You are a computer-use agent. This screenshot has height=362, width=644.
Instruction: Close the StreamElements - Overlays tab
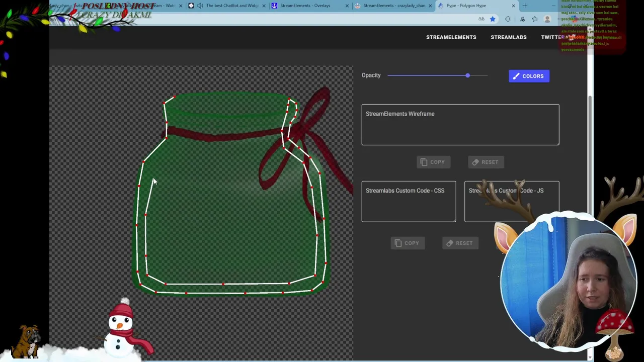click(x=347, y=6)
